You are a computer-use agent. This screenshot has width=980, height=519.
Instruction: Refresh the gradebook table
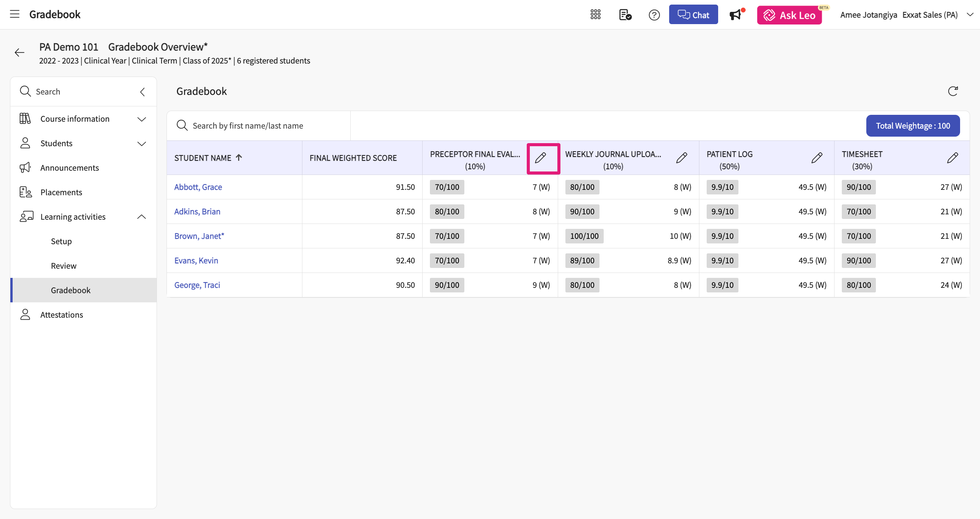[953, 91]
